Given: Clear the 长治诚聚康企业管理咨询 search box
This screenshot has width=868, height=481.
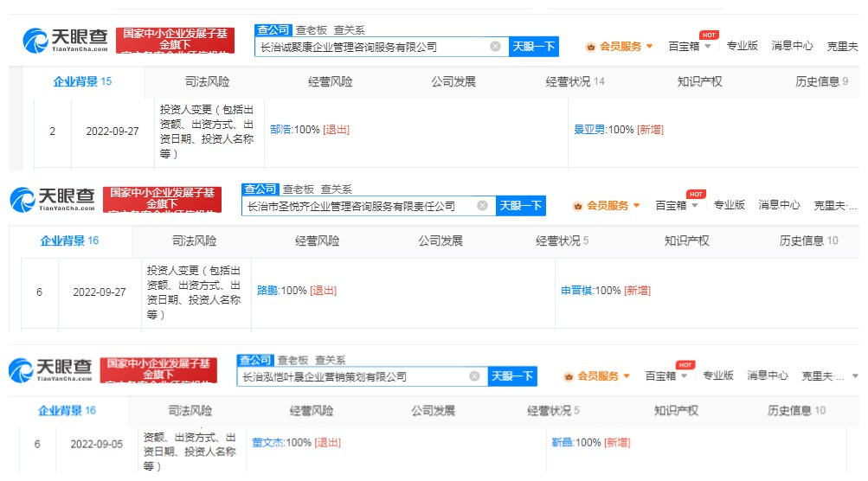Looking at the screenshot, I should pyautogui.click(x=495, y=47).
